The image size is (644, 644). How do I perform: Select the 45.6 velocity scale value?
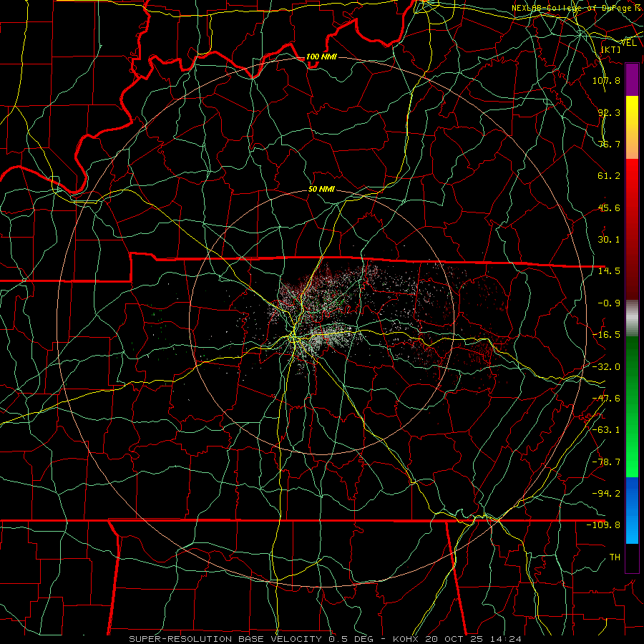click(x=609, y=208)
